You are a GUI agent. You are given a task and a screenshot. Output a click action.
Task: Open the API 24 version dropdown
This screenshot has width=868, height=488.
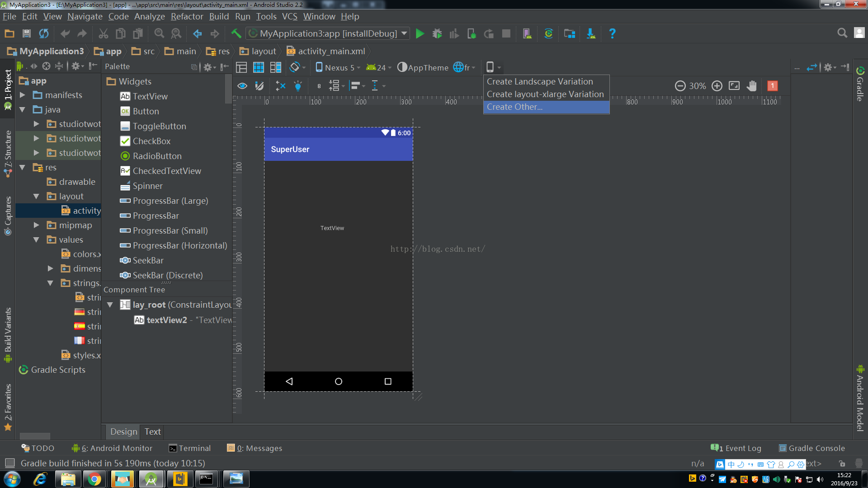[379, 67]
